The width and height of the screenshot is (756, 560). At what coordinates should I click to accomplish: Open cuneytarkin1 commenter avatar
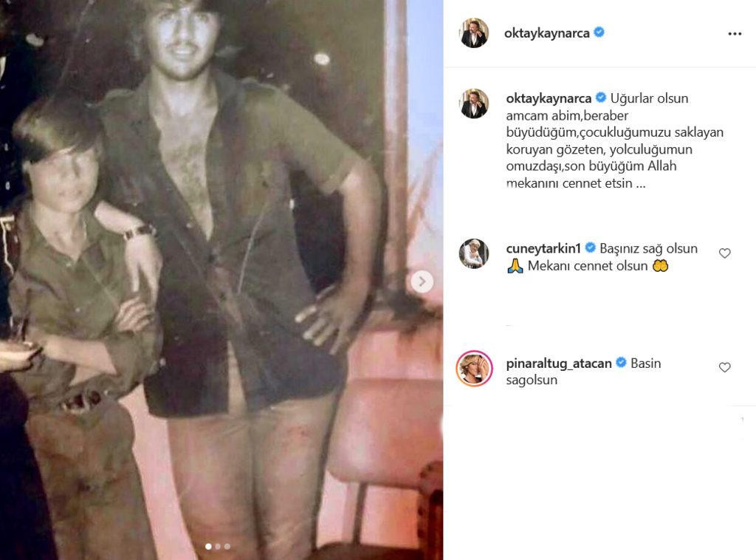474,253
